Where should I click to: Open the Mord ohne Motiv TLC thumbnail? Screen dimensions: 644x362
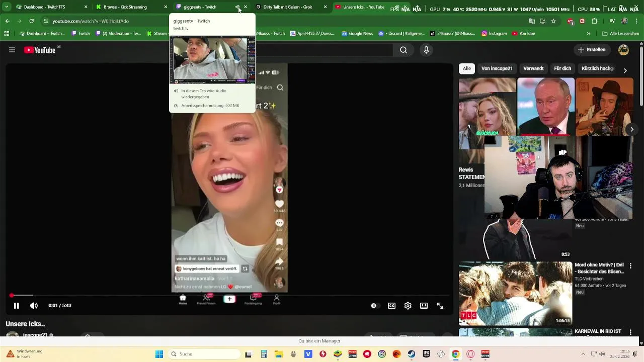(515, 294)
